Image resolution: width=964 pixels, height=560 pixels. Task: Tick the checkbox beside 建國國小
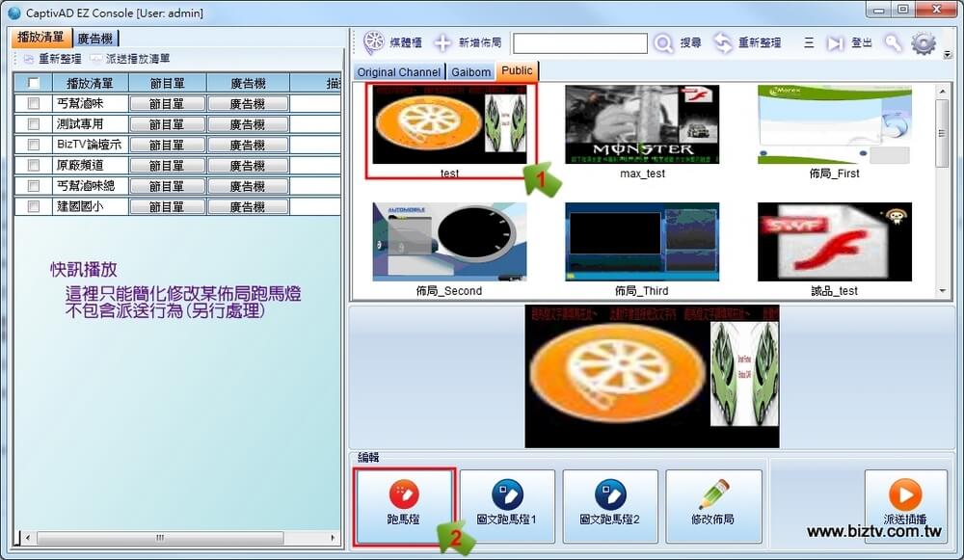click(x=34, y=206)
